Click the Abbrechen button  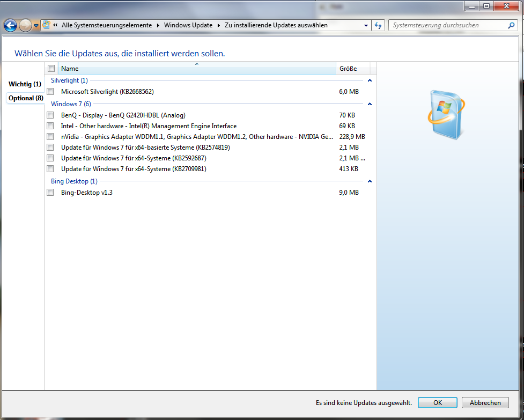pos(485,403)
